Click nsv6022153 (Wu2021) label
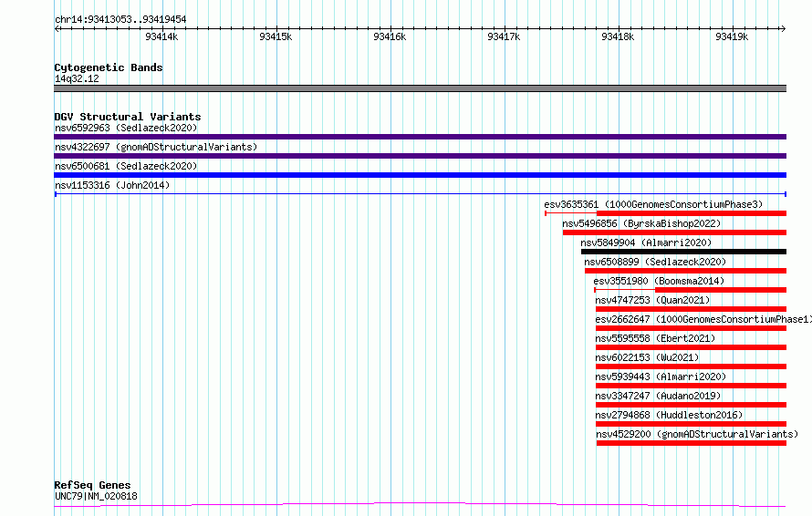Viewport: 812px width, 516px height. click(647, 357)
